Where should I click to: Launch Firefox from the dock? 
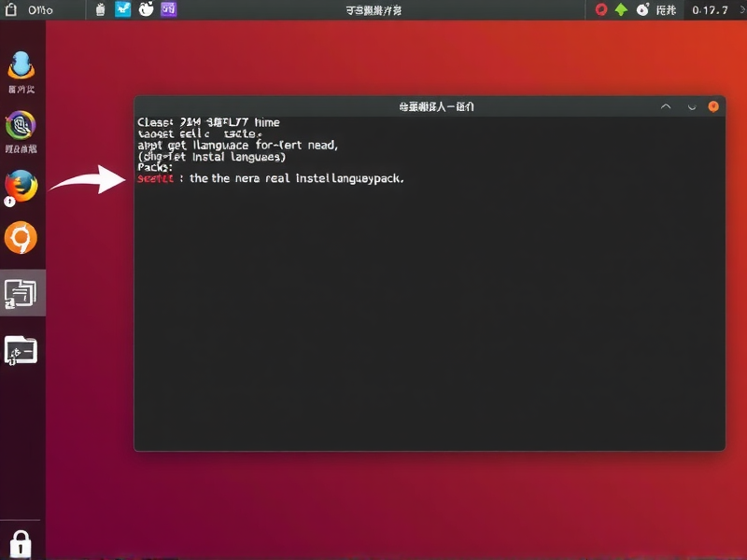21,185
